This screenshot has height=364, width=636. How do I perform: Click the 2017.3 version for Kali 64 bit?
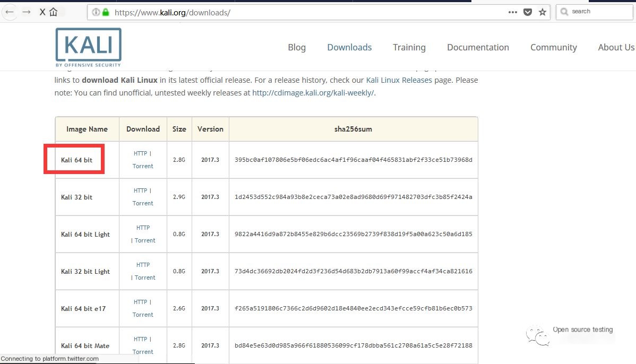(210, 160)
